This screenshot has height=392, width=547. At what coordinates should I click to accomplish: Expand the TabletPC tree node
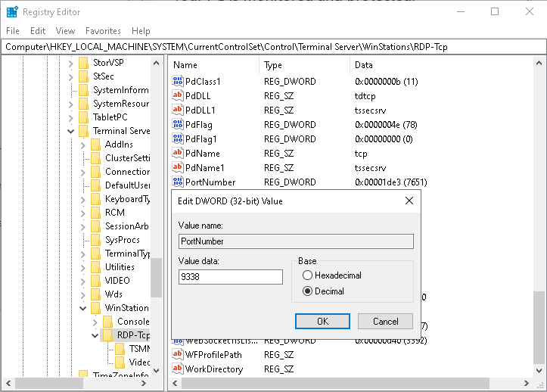pos(71,118)
